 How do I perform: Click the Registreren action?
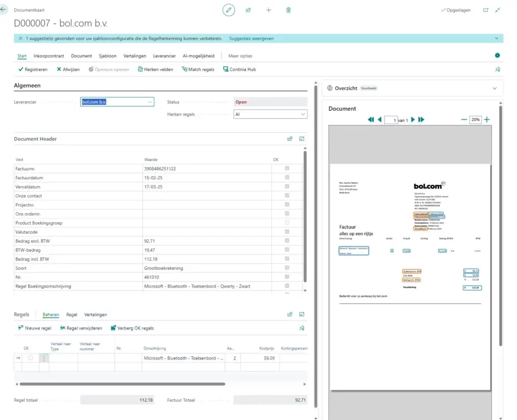click(x=33, y=69)
